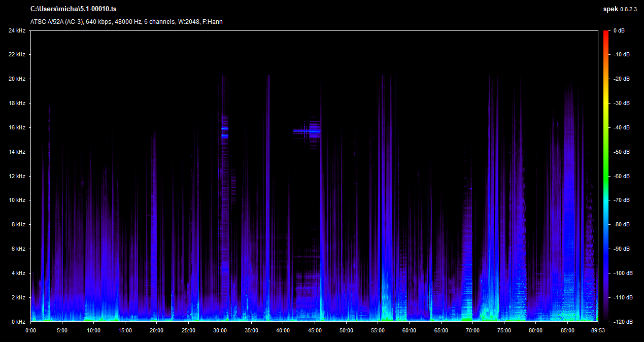The width and height of the screenshot is (644, 342).
Task: Select the ATSC A/52A codec info line
Action: [x=126, y=22]
